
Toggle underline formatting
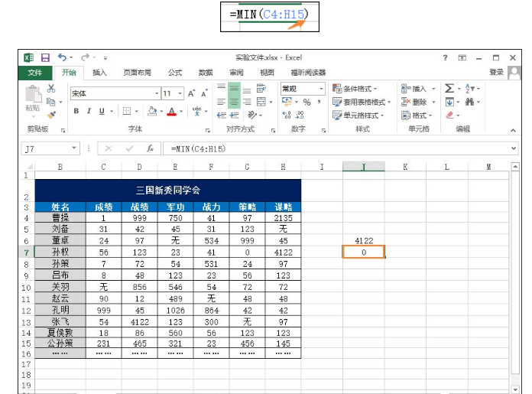[102, 111]
